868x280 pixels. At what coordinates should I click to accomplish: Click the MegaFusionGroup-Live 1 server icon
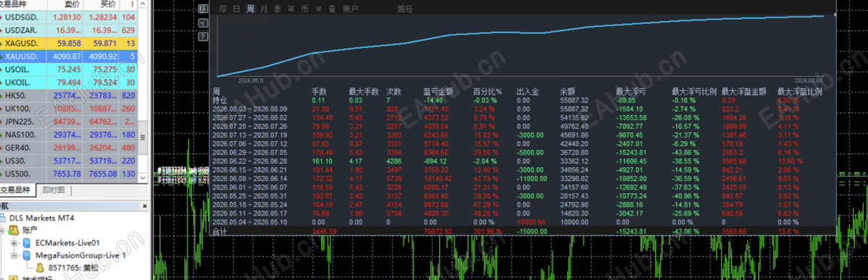pyautogui.click(x=26, y=255)
